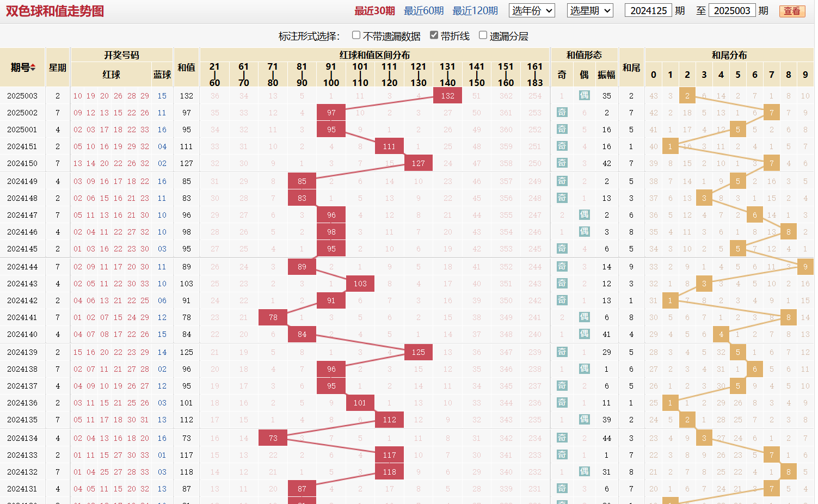Open the 选年份 dropdown

click(x=532, y=10)
